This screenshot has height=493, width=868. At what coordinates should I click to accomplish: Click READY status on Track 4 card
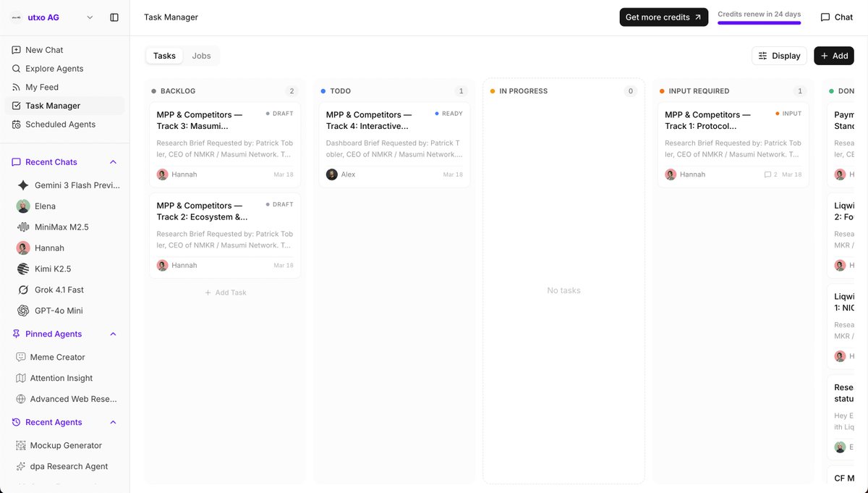click(x=448, y=114)
